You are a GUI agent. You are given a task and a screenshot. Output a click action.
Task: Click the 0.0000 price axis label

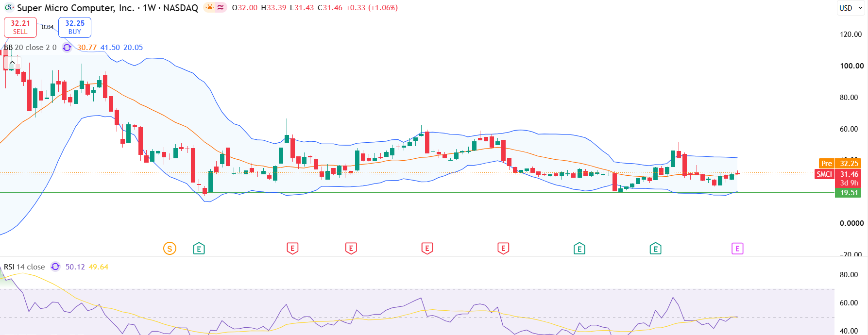(852, 223)
